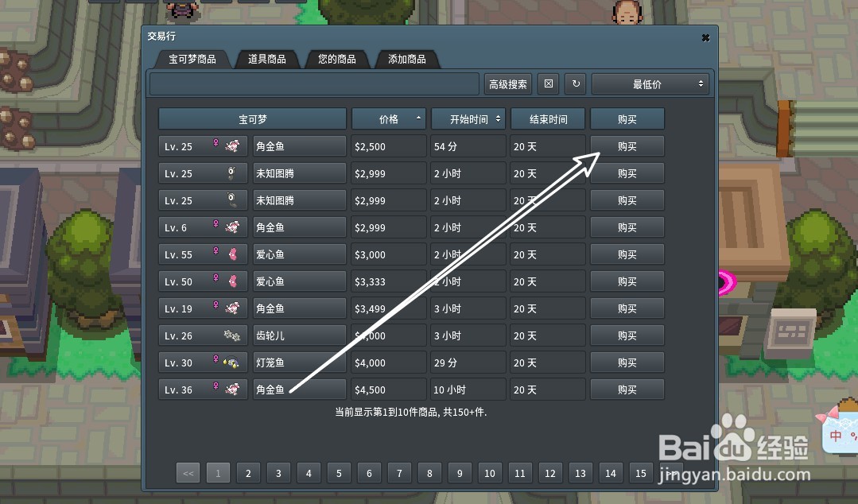Screen dimensions: 858x504
Task: Focus the search input field
Action: coord(315,83)
